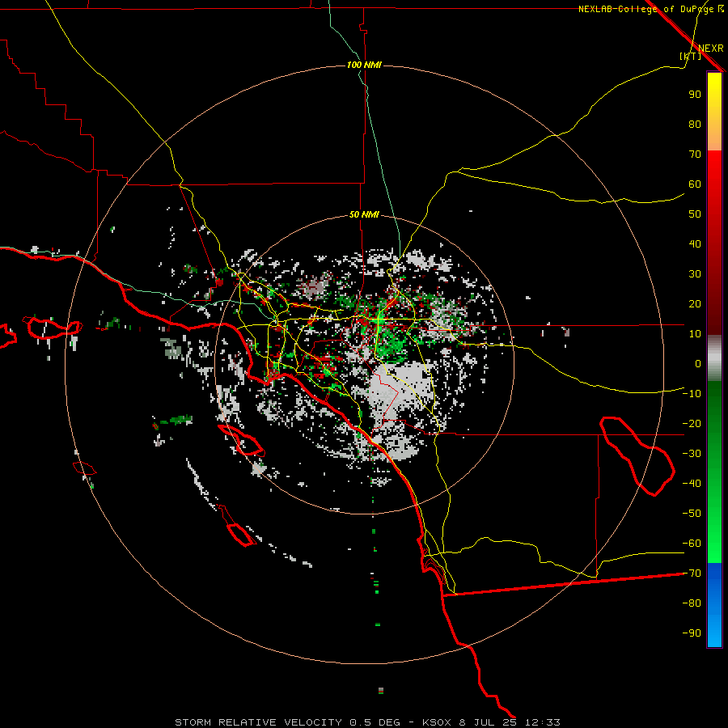Image resolution: width=728 pixels, height=728 pixels.
Task: Click the positive 10 scale value
Action: point(695,334)
